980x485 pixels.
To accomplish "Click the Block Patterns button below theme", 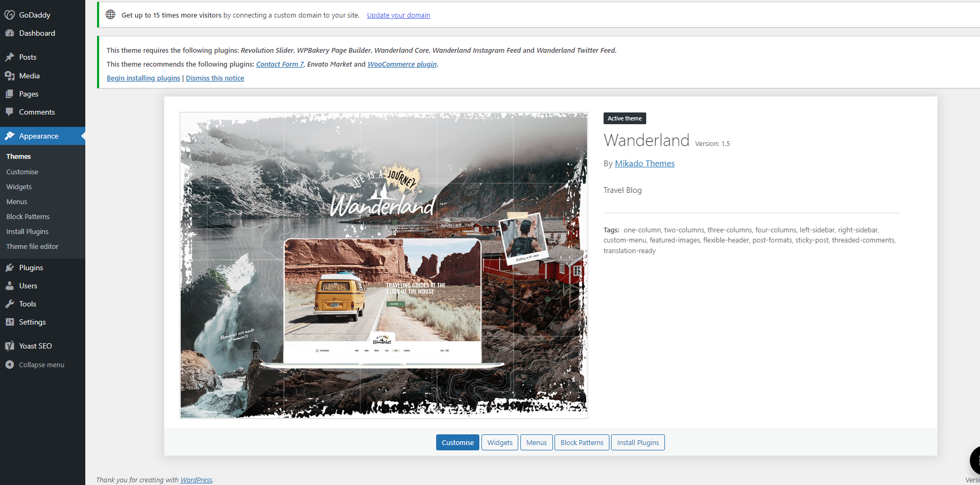I will (x=582, y=442).
